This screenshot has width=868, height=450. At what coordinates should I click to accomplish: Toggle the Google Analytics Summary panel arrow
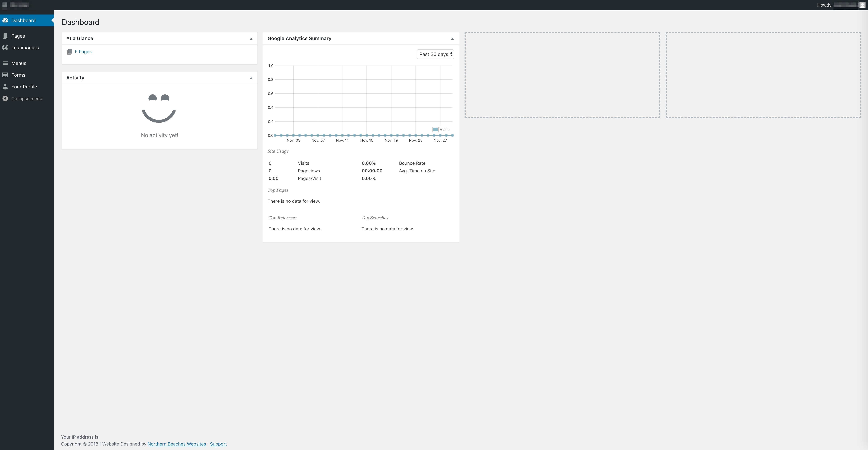coord(452,39)
